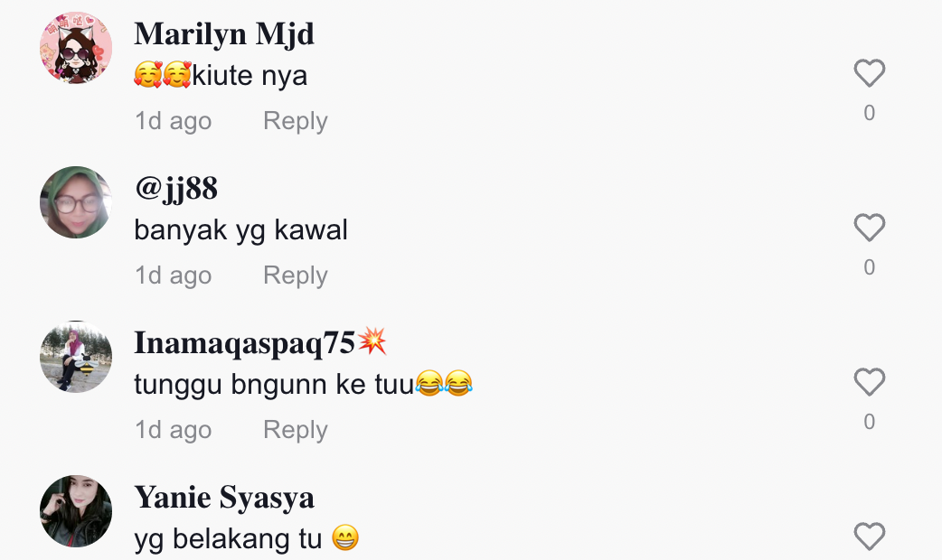Open the @jj88 username link

[176, 189]
